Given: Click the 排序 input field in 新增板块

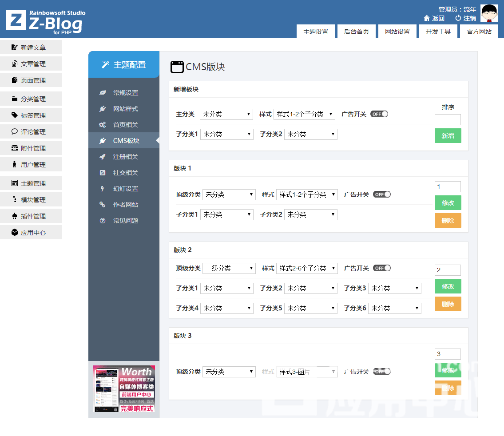Looking at the screenshot, I should pyautogui.click(x=448, y=119).
